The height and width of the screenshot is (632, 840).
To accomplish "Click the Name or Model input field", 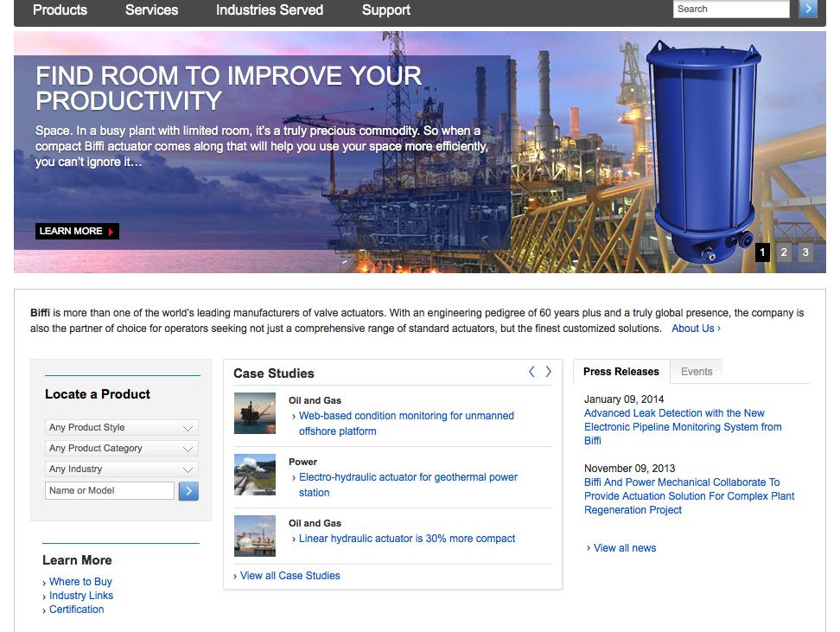I will click(x=110, y=491).
